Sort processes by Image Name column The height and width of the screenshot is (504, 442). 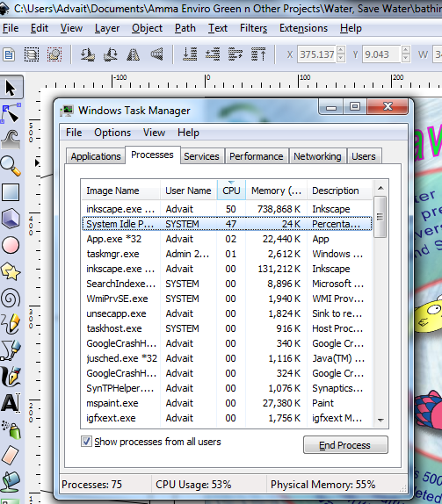[x=120, y=191]
